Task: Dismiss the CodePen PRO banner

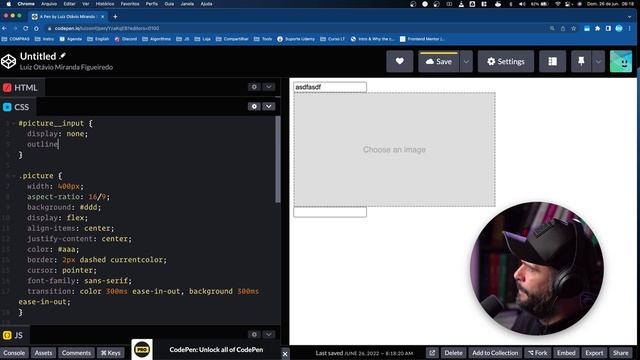Action: click(285, 354)
